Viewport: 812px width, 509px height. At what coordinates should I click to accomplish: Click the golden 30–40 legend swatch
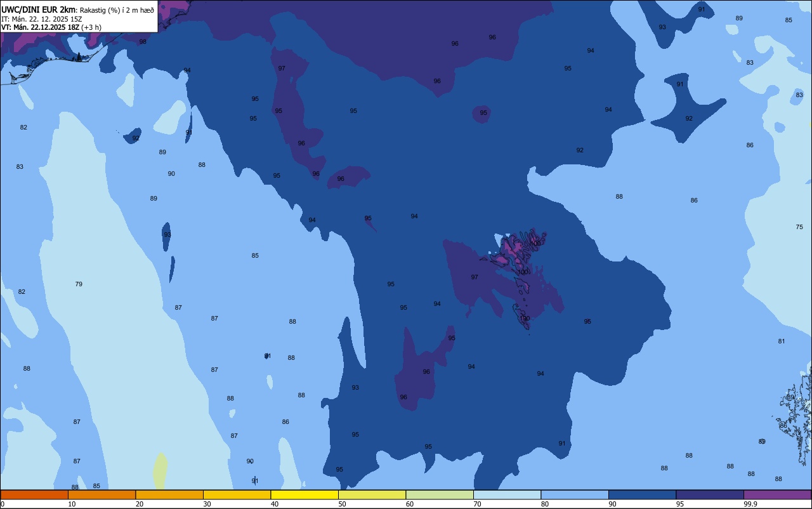coord(237,494)
